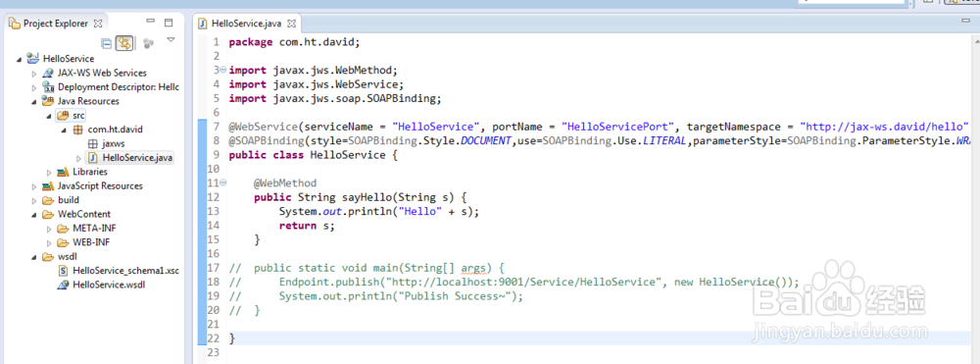Expand the WEB-INF folder arrow

coord(49,242)
